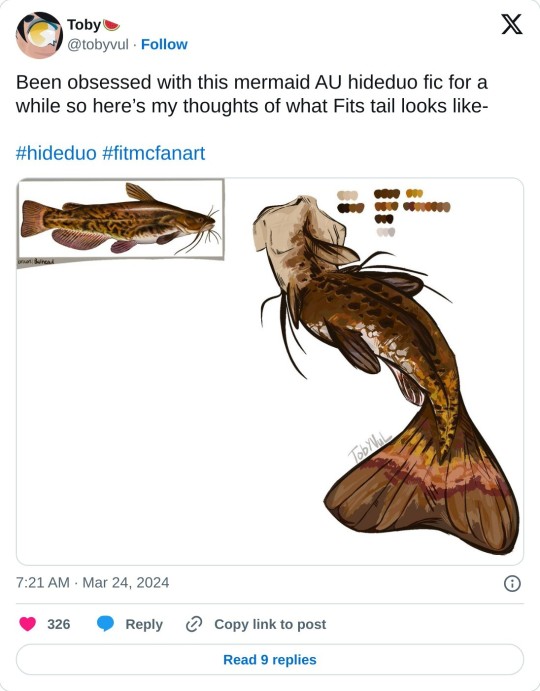Follow the @tobyvul account
Image resolution: width=540 pixels, height=691 pixels.
click(x=164, y=45)
